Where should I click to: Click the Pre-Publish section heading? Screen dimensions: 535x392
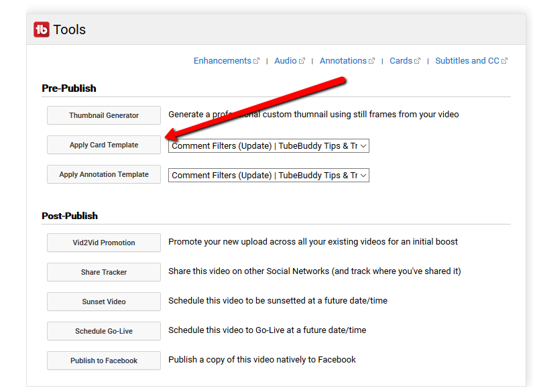69,88
